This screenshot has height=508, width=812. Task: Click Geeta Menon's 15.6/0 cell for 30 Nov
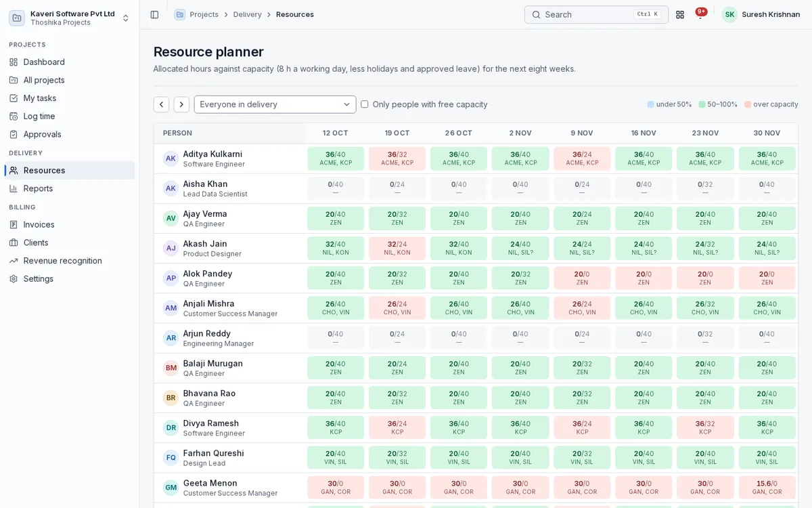click(767, 487)
